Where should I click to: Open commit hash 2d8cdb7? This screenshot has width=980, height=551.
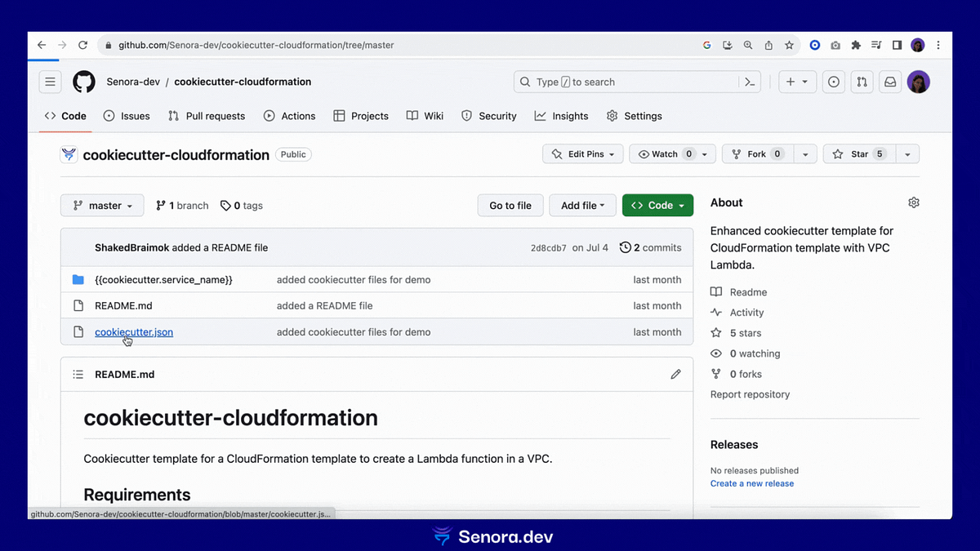(x=548, y=248)
